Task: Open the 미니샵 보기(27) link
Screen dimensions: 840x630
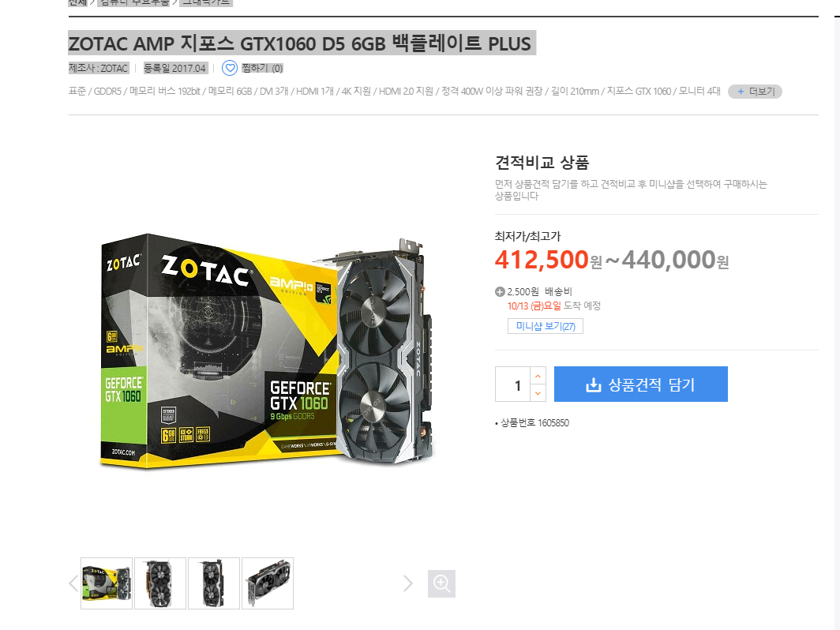Action: [x=546, y=326]
